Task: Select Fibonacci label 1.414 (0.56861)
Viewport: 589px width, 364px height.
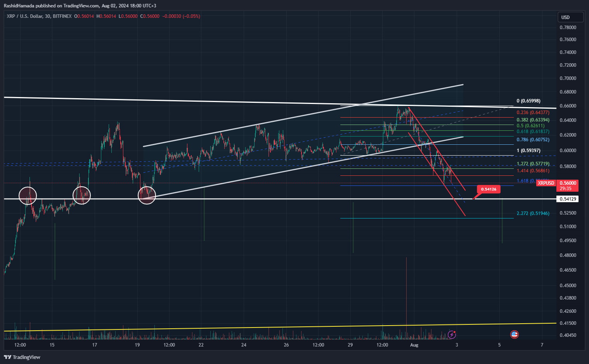Action: point(533,171)
